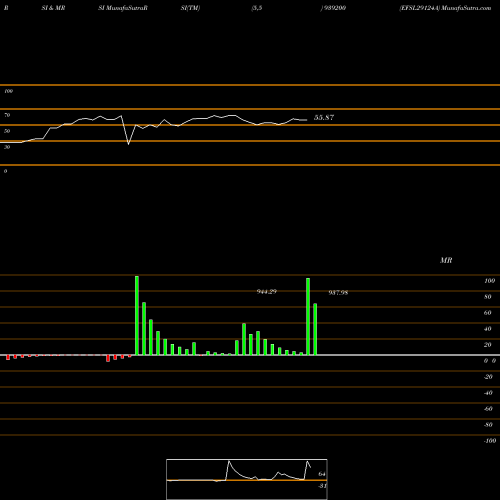The width and height of the screenshot is (500, 500).
Task: Click the tall green bar near 937.98
Action: pos(308,316)
